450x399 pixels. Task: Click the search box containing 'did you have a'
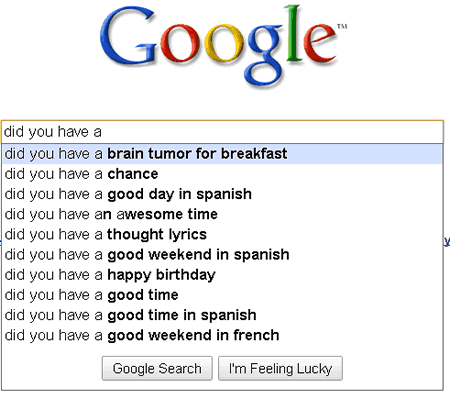222,132
